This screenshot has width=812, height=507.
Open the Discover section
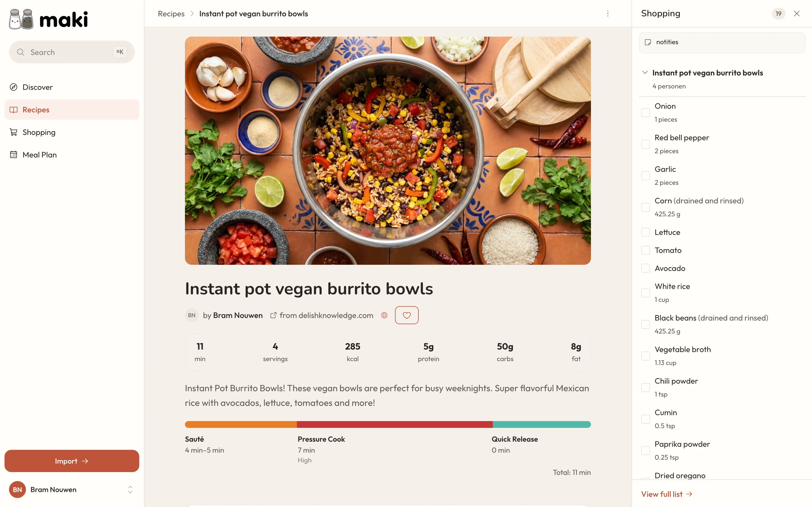(37, 87)
